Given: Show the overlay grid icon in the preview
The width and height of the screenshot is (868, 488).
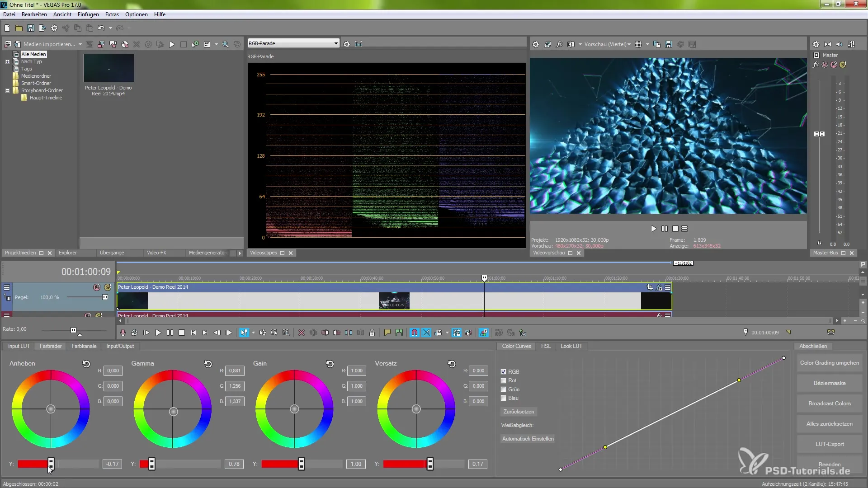Looking at the screenshot, I should (x=638, y=44).
